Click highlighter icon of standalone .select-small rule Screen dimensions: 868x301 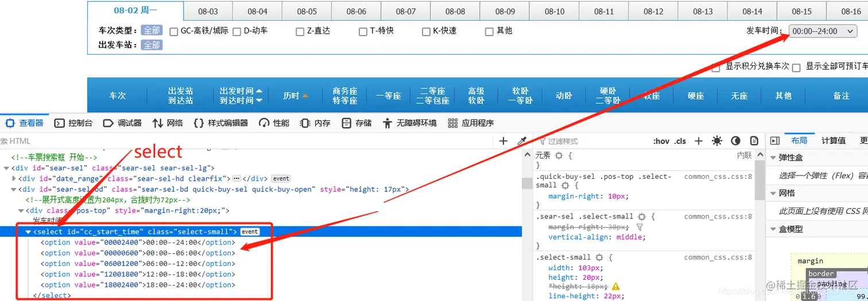599,257
